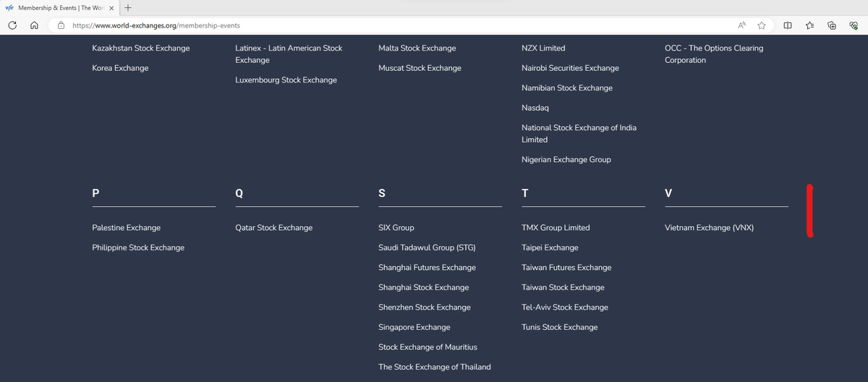This screenshot has height=382, width=868.
Task: Open the Singapore Exchange link
Action: (414, 327)
